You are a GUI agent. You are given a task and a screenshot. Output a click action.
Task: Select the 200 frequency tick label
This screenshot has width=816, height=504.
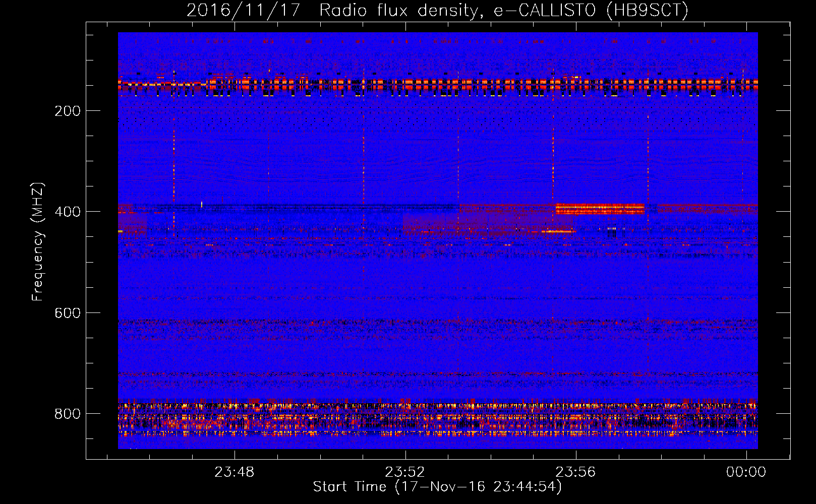tap(68, 111)
